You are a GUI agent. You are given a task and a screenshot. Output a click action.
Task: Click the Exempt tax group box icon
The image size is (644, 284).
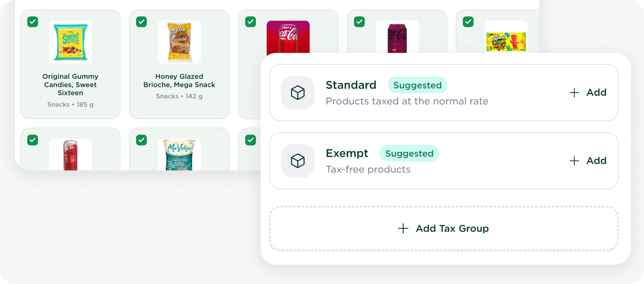click(x=297, y=161)
